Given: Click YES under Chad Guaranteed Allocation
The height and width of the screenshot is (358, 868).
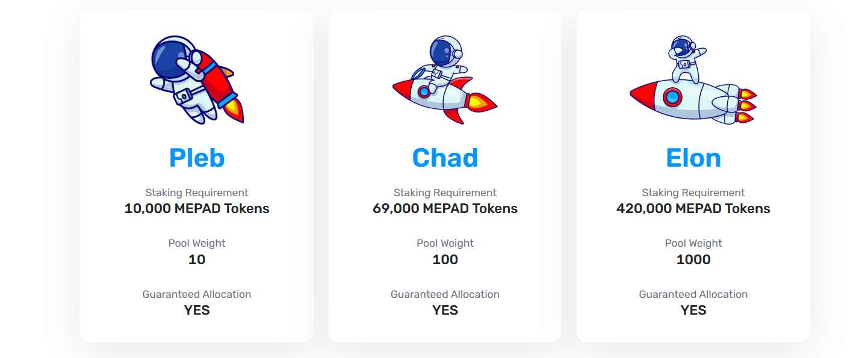Looking at the screenshot, I should (x=445, y=310).
